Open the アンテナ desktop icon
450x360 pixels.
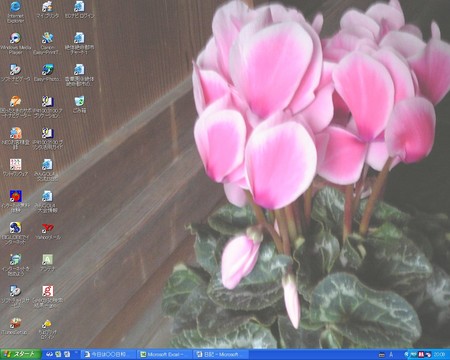47,263
